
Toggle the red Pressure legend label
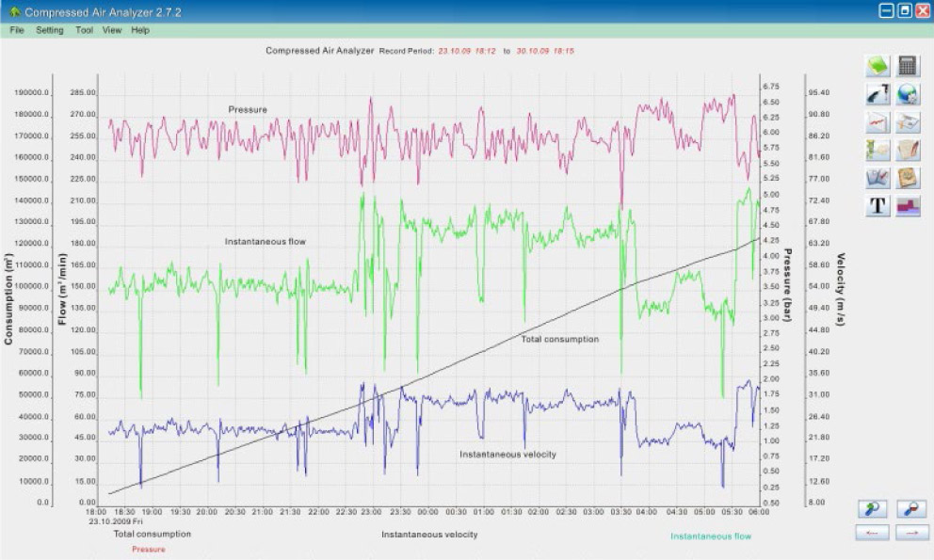(148, 549)
